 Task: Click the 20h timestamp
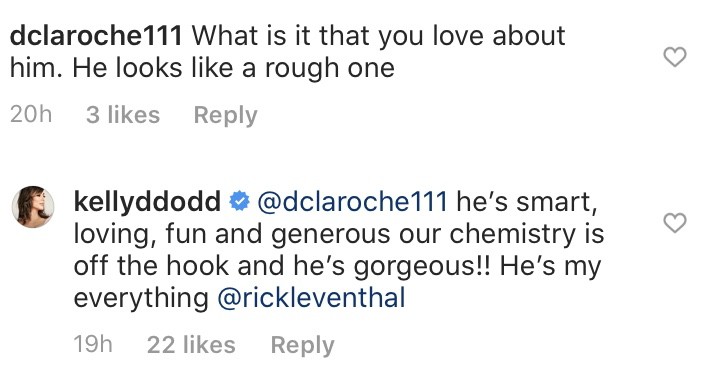(31, 114)
